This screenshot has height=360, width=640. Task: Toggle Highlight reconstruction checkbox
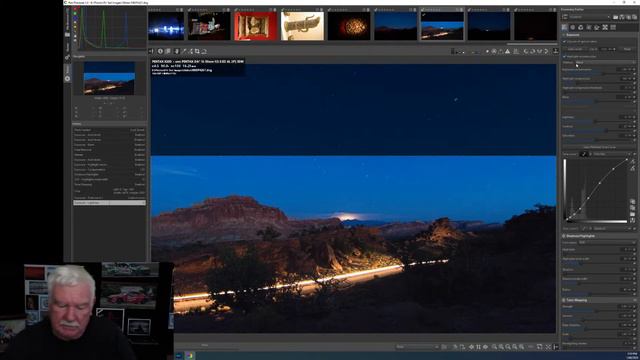click(564, 56)
